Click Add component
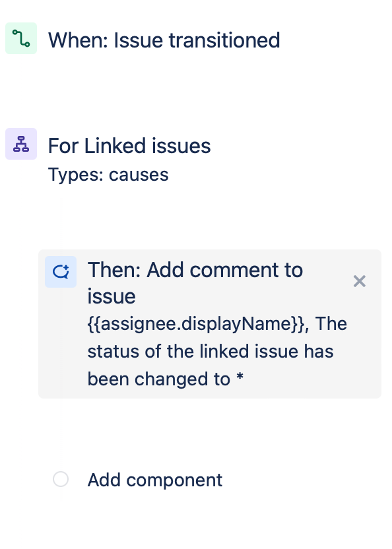The image size is (392, 549). tap(154, 480)
